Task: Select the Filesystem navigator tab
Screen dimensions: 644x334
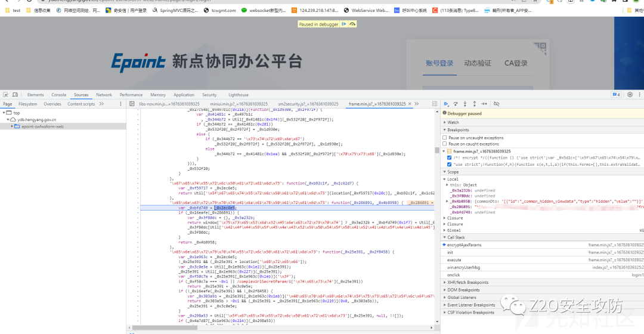Action: pyautogui.click(x=28, y=104)
